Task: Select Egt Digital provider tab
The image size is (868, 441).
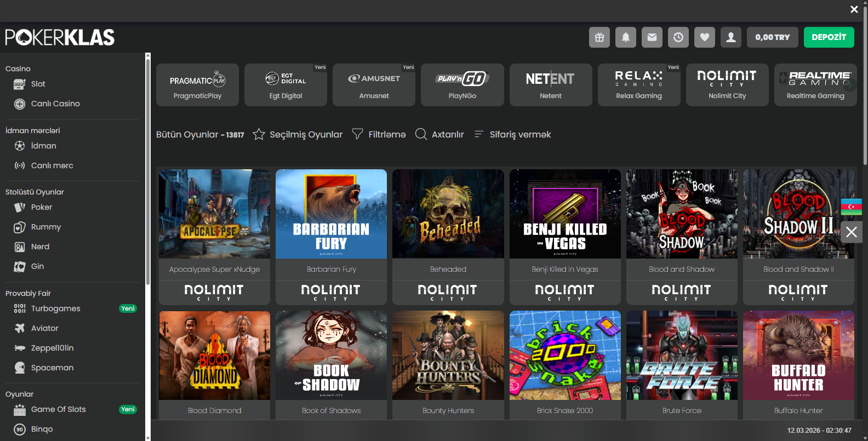Action: [x=285, y=84]
